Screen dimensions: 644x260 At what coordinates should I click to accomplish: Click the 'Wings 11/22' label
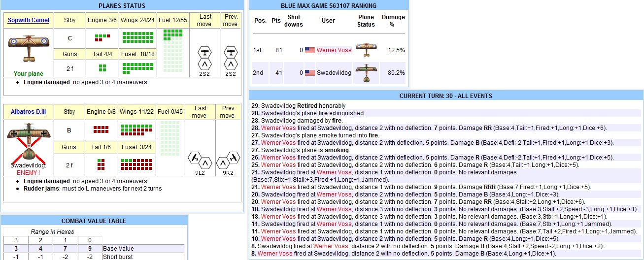point(136,112)
